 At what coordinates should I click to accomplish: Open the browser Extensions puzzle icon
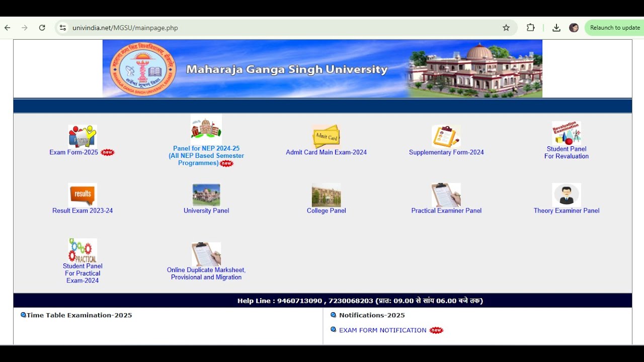[x=530, y=28]
